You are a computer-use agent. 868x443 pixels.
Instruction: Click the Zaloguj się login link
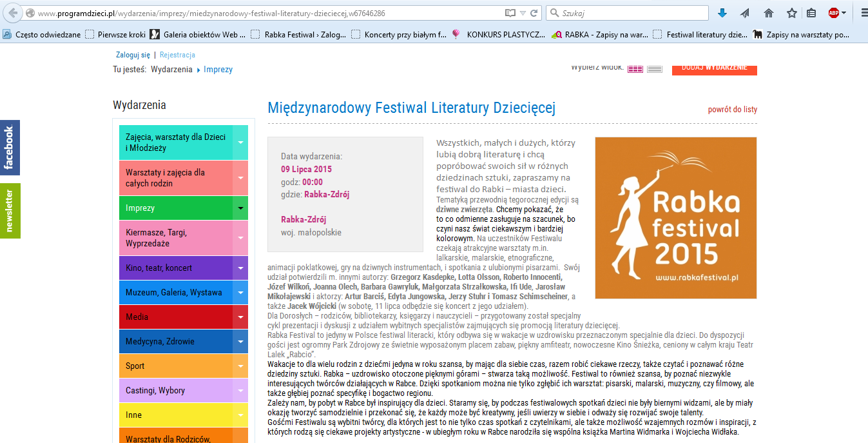click(x=133, y=55)
